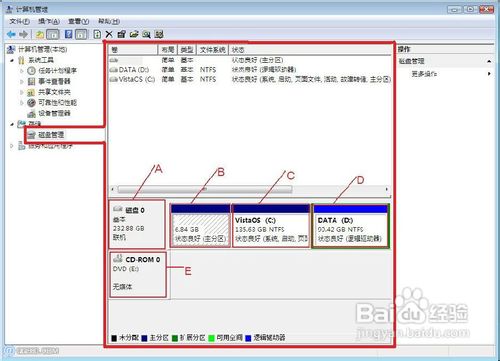Select the CD-ROM 0 DVD (E:) box
The width and height of the screenshot is (500, 361).
[x=138, y=274]
